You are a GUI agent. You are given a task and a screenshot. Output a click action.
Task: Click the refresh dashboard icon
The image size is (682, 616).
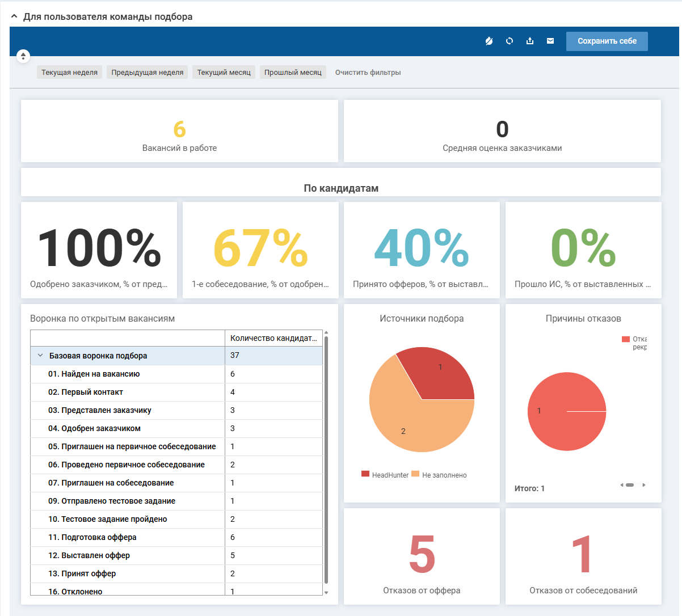tap(510, 41)
